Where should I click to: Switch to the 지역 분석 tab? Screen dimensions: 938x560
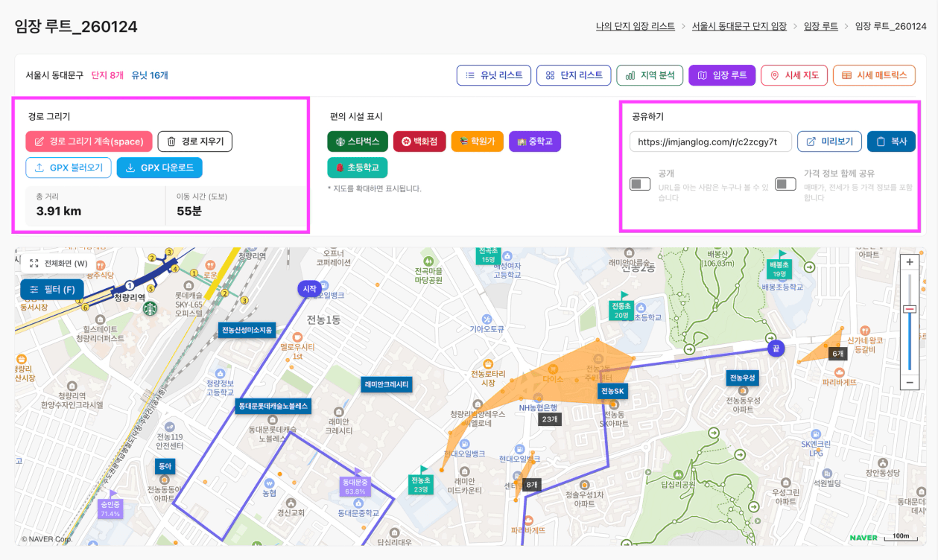[650, 75]
